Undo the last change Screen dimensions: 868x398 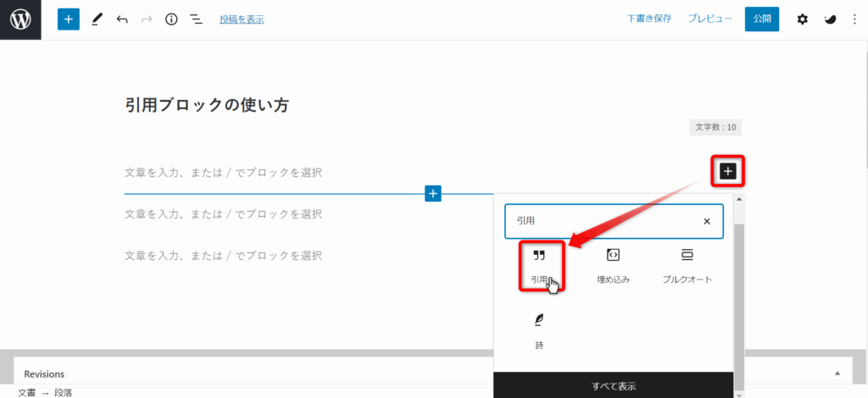click(122, 19)
